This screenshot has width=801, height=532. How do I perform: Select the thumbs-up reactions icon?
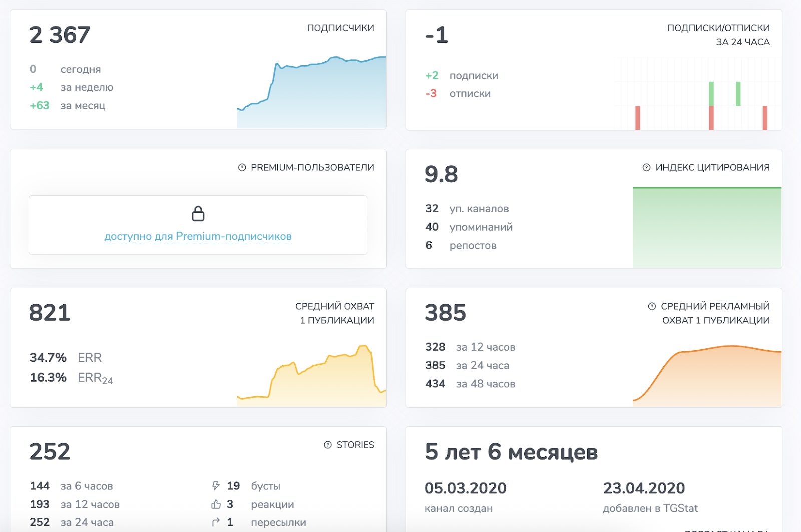point(216,504)
